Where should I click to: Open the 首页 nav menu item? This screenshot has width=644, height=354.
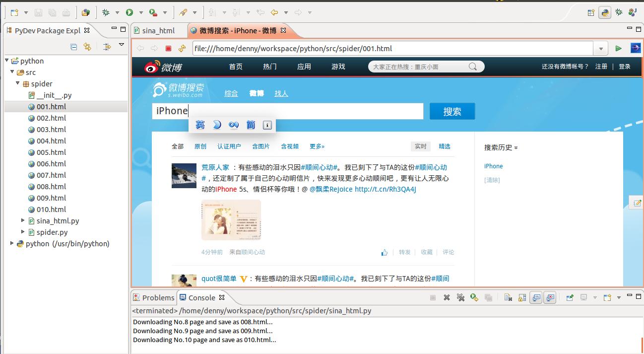click(x=236, y=67)
